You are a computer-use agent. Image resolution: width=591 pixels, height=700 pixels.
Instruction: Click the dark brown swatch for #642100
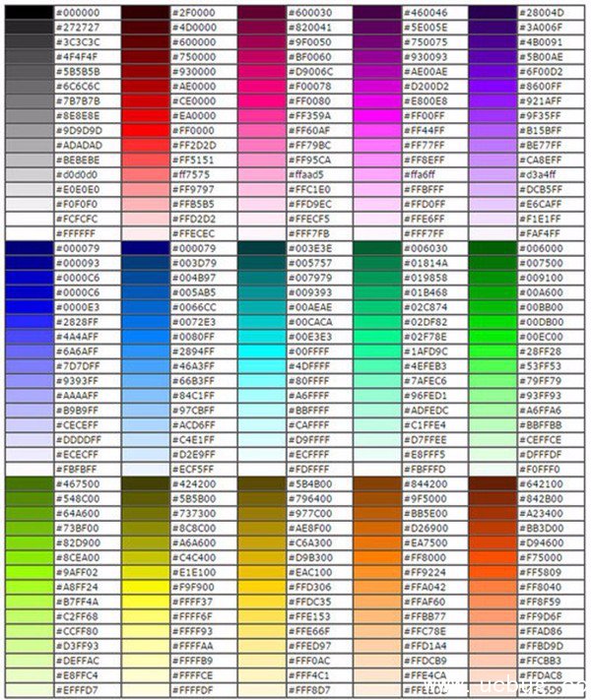[492, 484]
